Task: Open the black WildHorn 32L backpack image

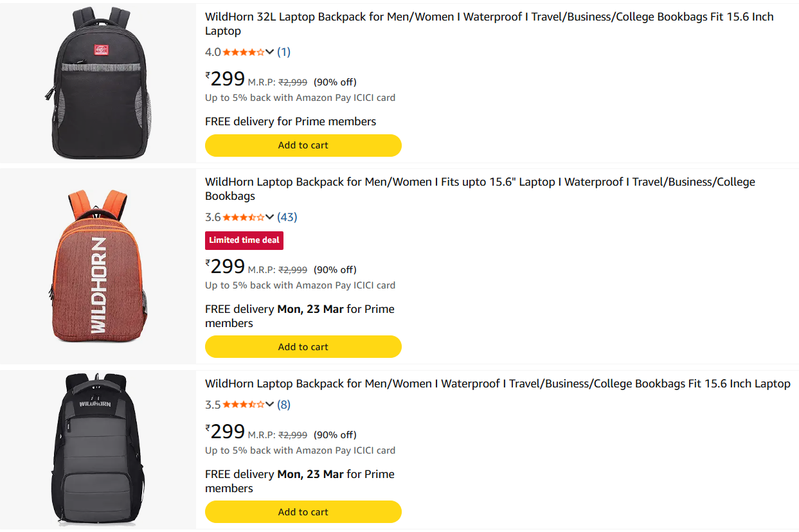Action: click(98, 82)
